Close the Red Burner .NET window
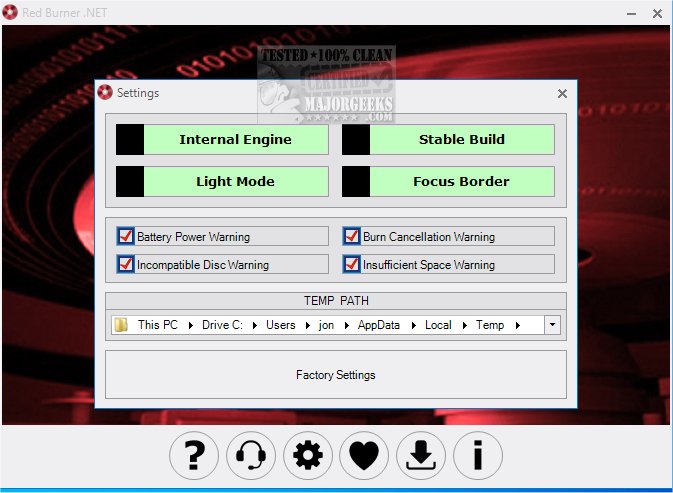Image resolution: width=673 pixels, height=493 pixels. [657, 13]
